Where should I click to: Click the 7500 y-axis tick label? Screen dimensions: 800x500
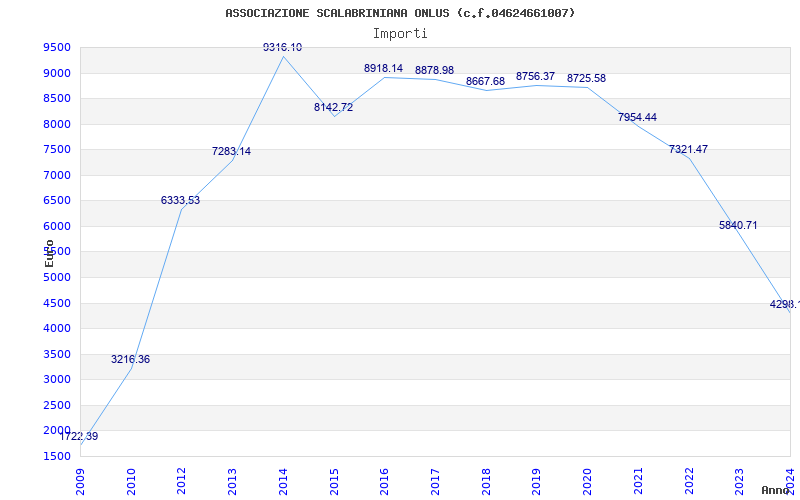point(57,150)
